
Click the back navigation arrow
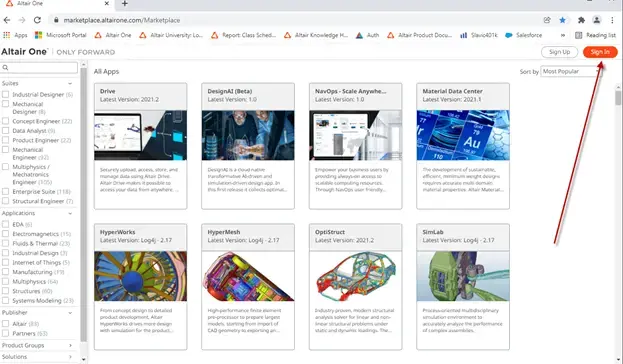[x=7, y=20]
